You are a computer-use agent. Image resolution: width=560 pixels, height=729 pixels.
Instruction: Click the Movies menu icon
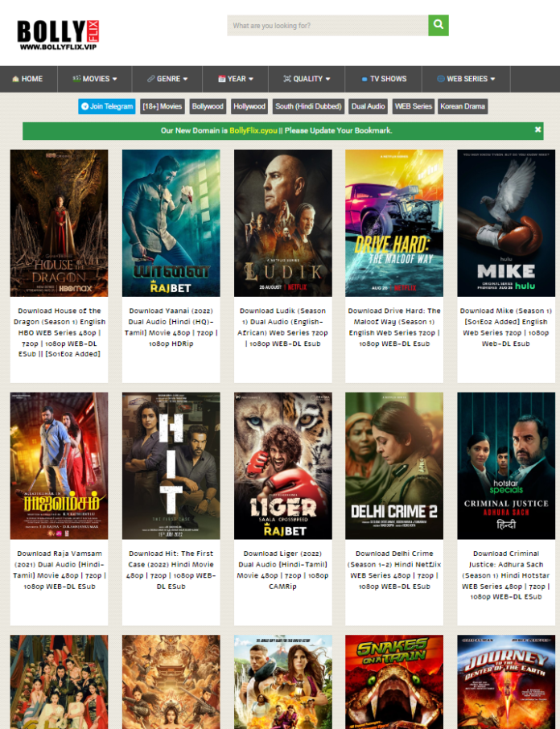[x=76, y=79]
